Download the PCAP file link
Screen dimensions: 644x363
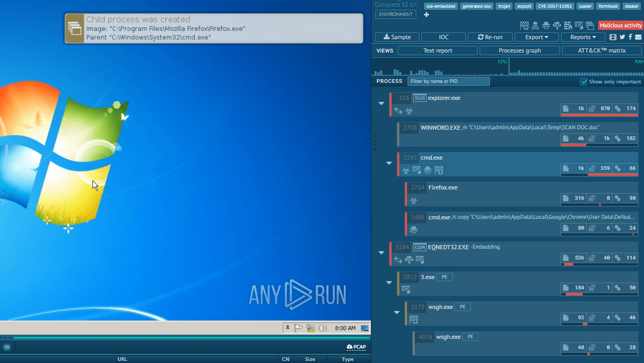coord(357,347)
